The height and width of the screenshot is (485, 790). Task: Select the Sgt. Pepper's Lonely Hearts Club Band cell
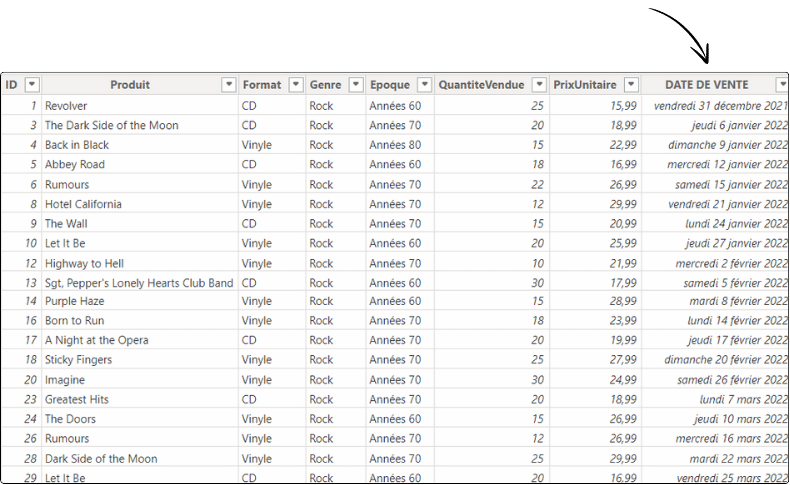coord(139,283)
